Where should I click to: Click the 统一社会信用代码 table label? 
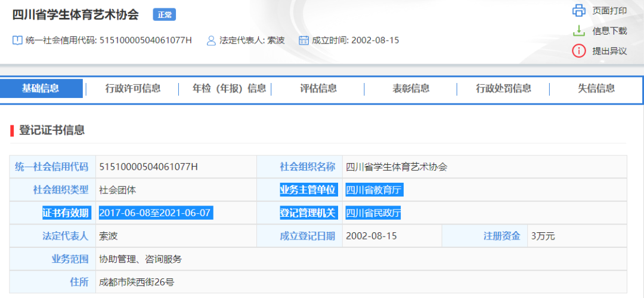(x=51, y=167)
